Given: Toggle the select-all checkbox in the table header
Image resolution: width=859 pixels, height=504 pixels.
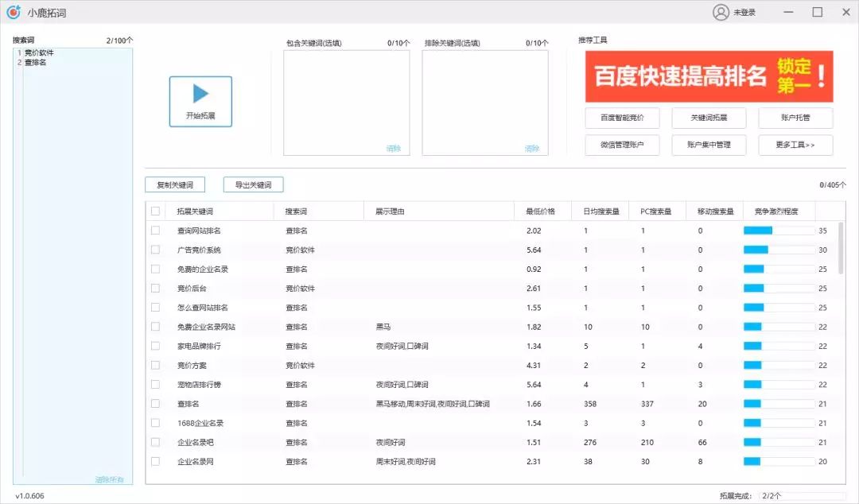Looking at the screenshot, I should click(155, 211).
